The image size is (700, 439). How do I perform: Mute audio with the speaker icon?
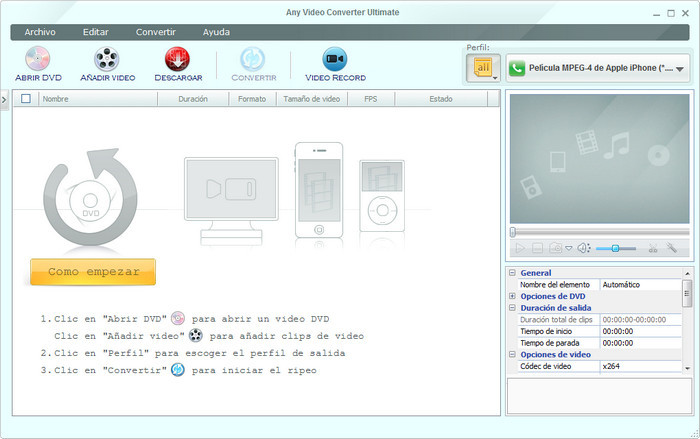[x=583, y=248]
